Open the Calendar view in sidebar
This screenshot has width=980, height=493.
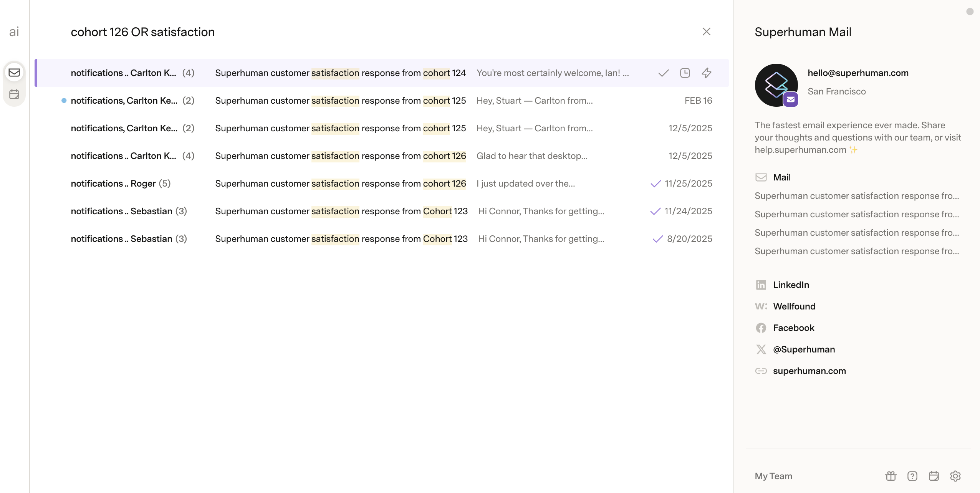14,94
